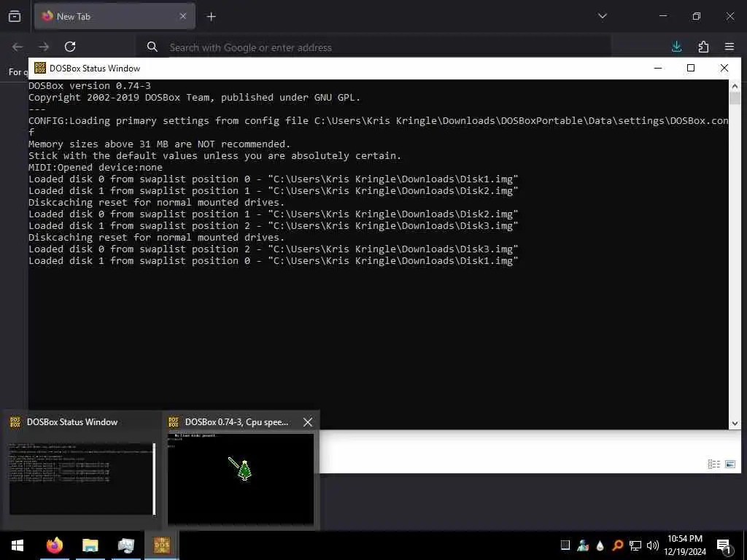Click status window scrollbar down arrow

(734, 424)
